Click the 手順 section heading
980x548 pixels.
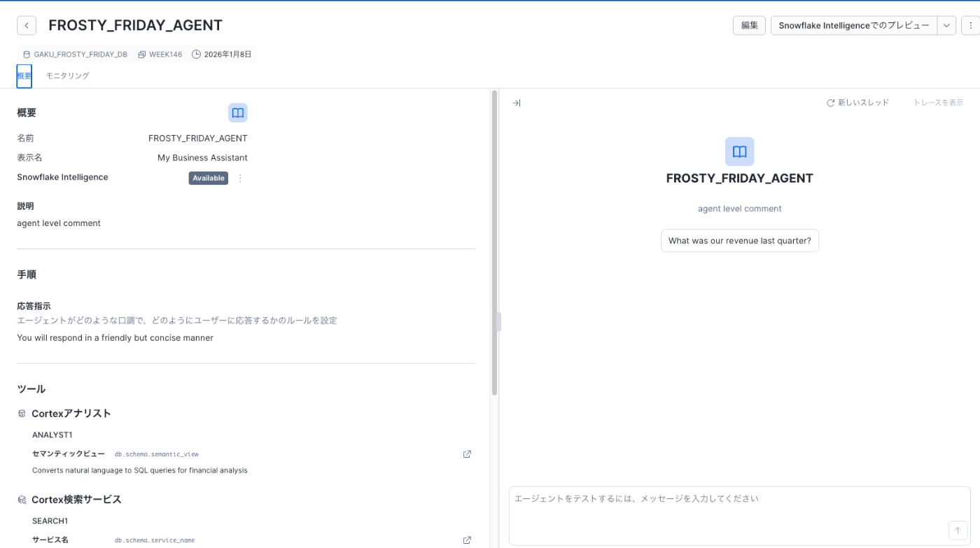27,275
